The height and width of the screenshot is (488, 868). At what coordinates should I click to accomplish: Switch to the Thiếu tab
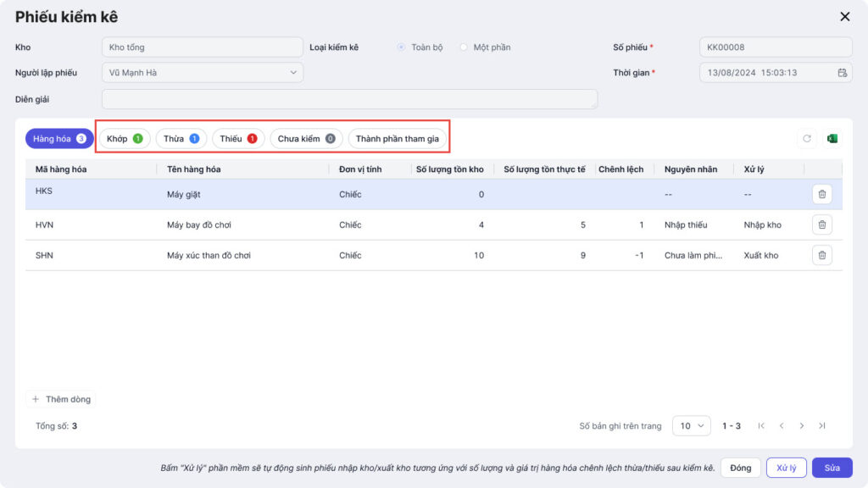click(x=238, y=139)
